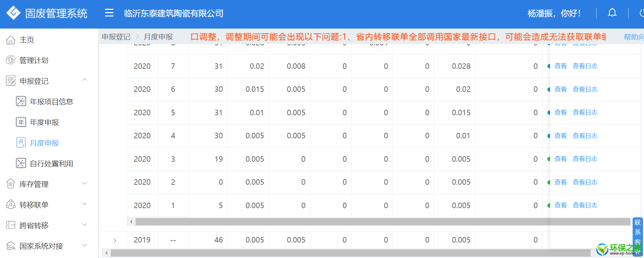Click 查看 for 2020 month 6
The image size is (644, 258).
point(560,89)
